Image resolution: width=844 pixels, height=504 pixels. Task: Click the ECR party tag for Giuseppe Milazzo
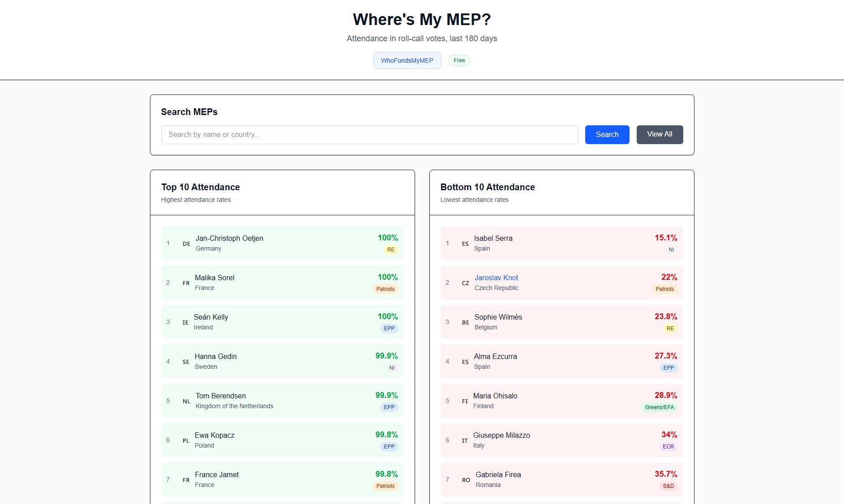[668, 447]
